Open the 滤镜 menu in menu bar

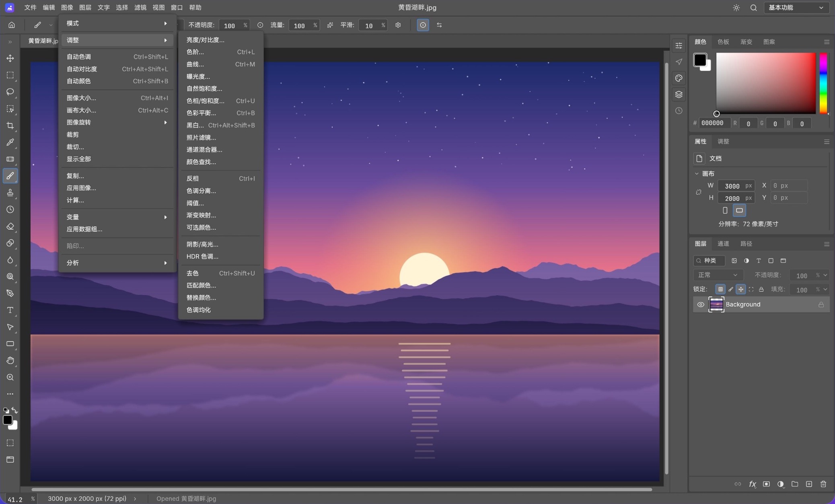(140, 8)
